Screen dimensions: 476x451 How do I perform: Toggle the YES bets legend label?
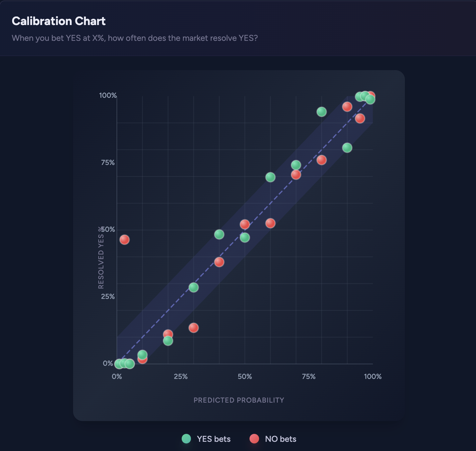[213, 439]
